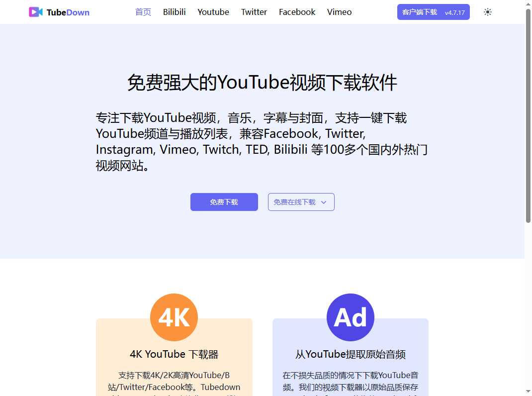
Task: Select Twitter from the navigation bar
Action: (254, 12)
